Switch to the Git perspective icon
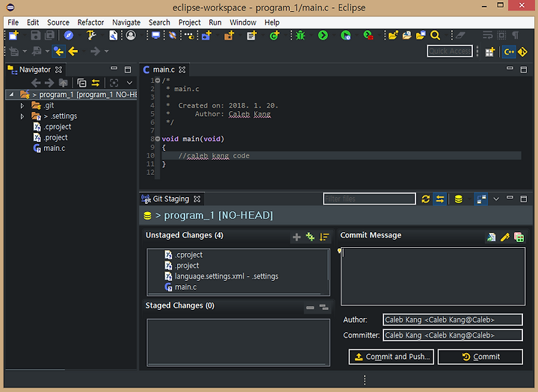538x392 pixels. (x=522, y=52)
